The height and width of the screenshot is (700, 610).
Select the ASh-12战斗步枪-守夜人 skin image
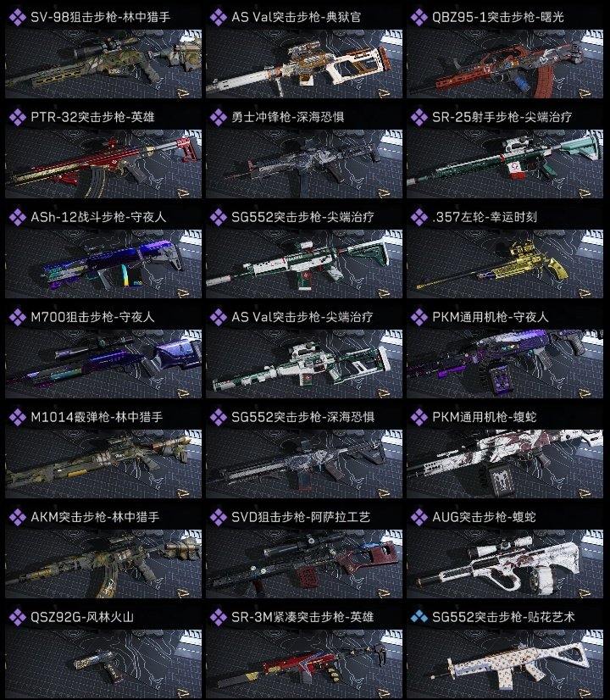(103, 264)
